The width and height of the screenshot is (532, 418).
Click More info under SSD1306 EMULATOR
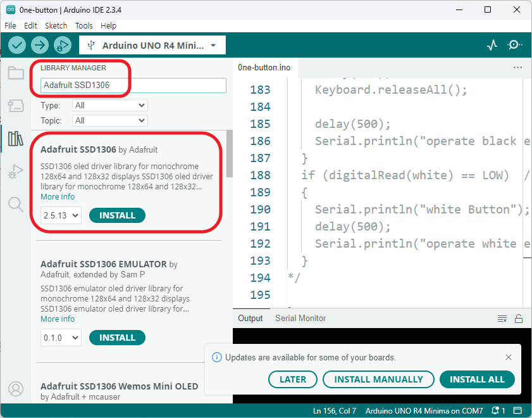coord(58,319)
